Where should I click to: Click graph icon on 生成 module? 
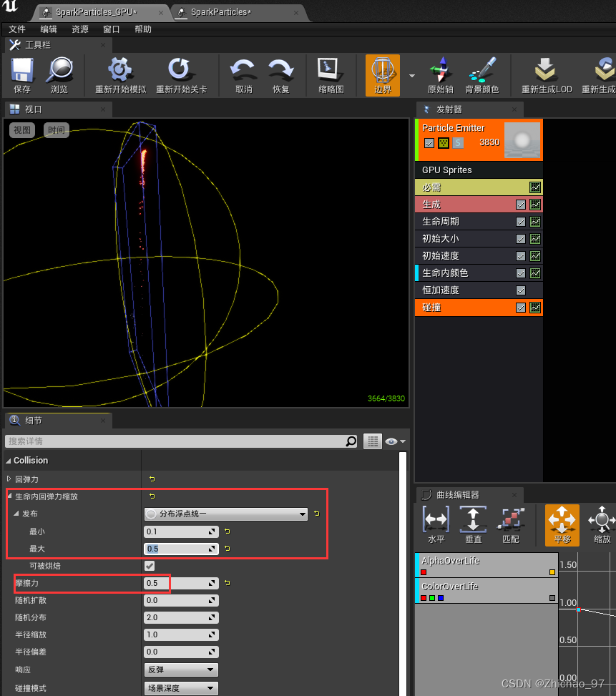point(535,205)
